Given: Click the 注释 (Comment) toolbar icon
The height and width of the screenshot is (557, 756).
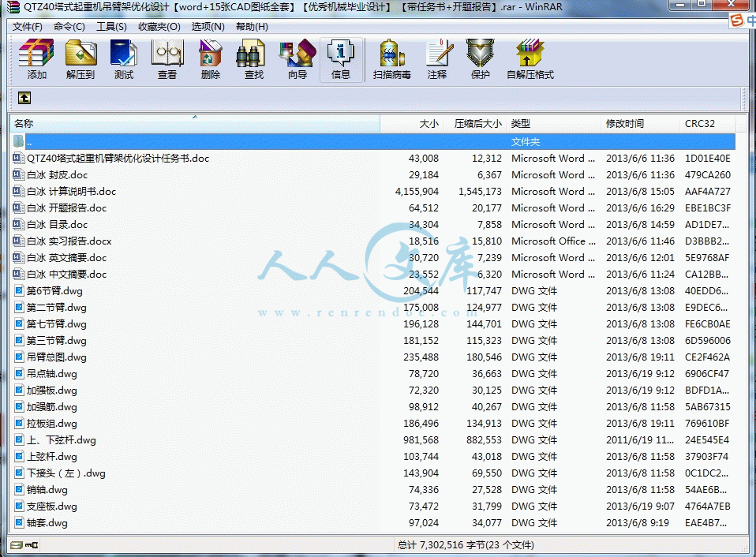Looking at the screenshot, I should [x=437, y=59].
